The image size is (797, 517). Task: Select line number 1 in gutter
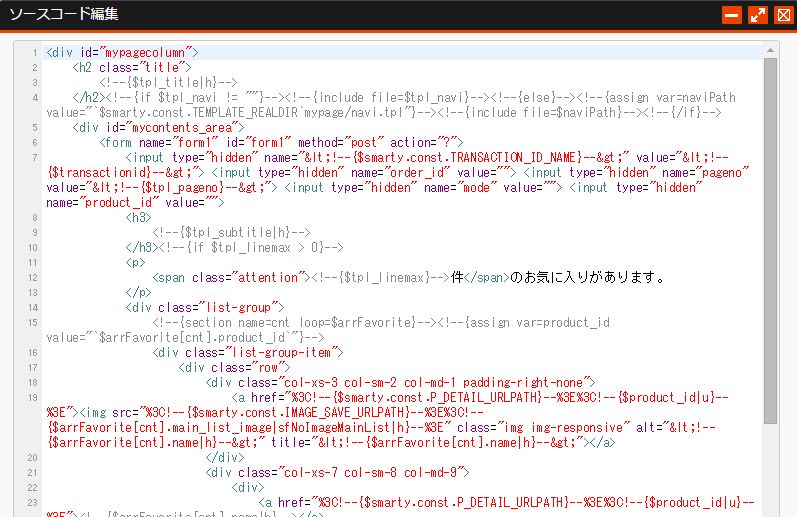(35, 52)
